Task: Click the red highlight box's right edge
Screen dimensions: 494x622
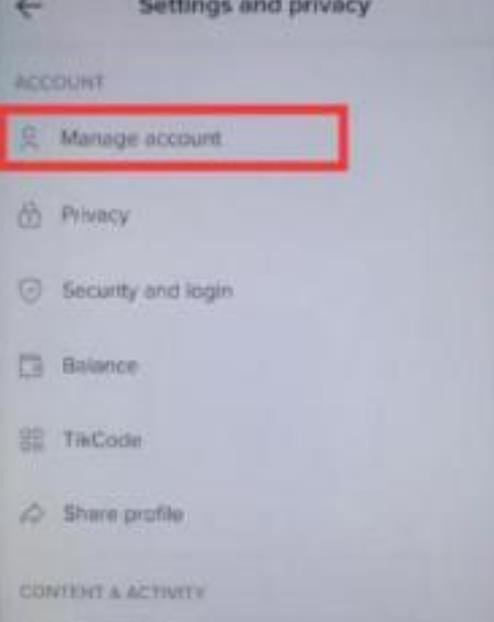Action: pyautogui.click(x=344, y=138)
